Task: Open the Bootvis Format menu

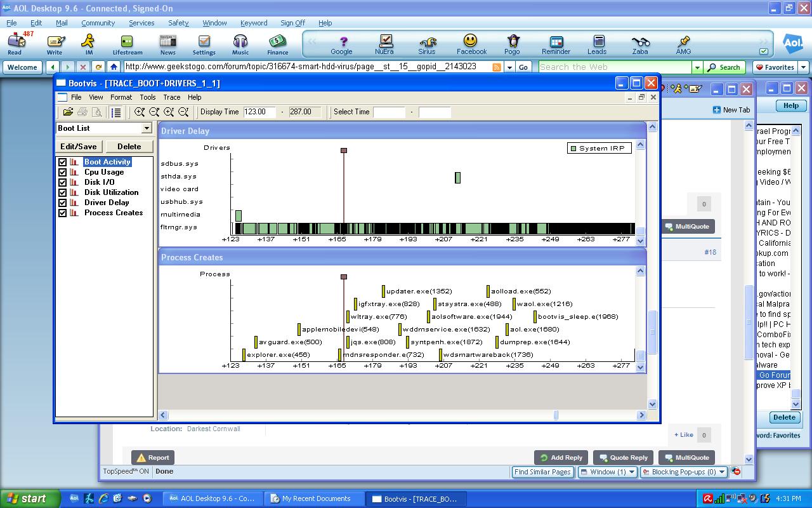Action: (x=121, y=97)
